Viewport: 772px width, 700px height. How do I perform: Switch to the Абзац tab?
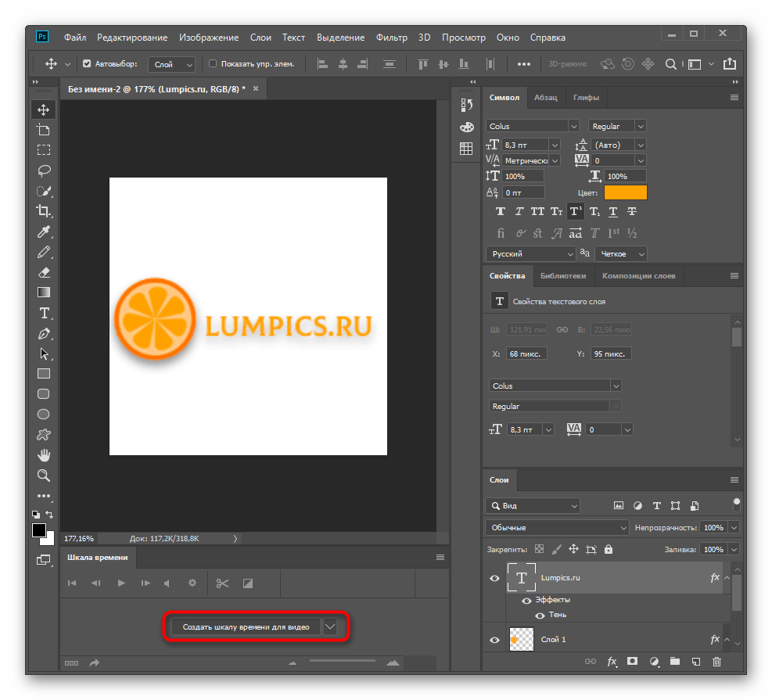tap(545, 98)
